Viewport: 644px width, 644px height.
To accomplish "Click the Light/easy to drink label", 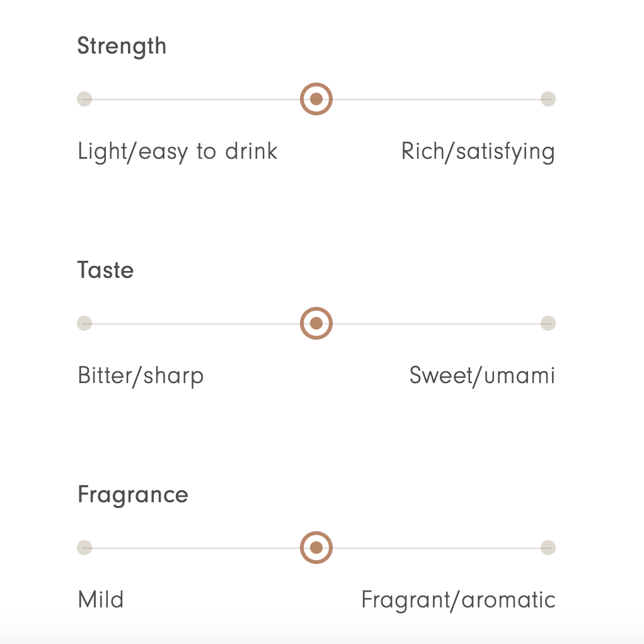I will [x=178, y=152].
